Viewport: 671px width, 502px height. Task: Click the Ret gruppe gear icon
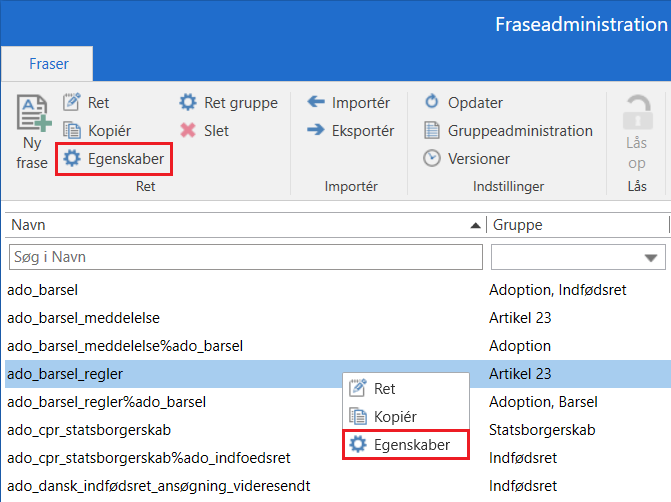(188, 103)
